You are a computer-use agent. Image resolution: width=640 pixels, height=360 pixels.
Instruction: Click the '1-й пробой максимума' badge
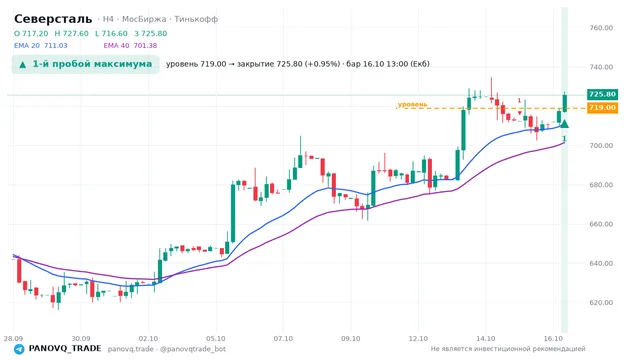[85, 64]
